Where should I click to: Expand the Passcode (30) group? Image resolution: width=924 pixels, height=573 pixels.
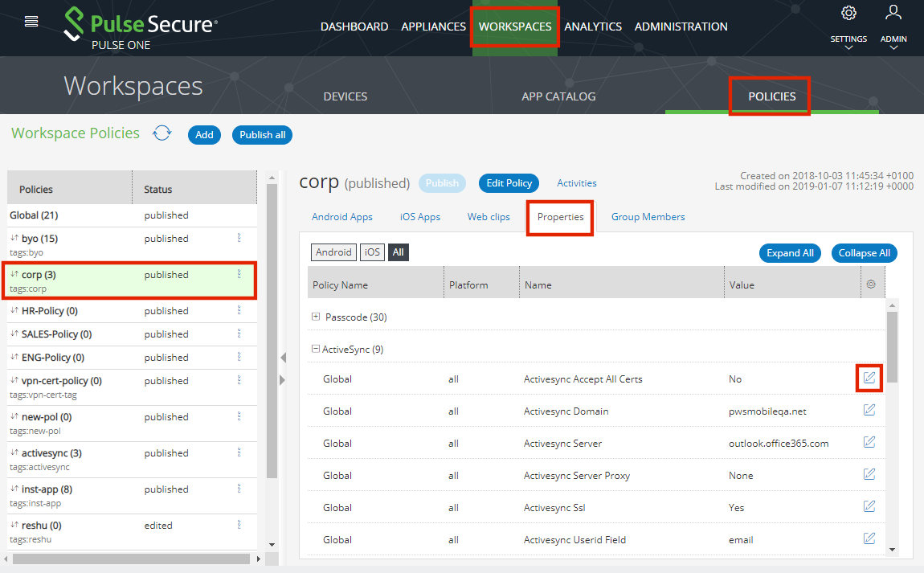(x=316, y=317)
